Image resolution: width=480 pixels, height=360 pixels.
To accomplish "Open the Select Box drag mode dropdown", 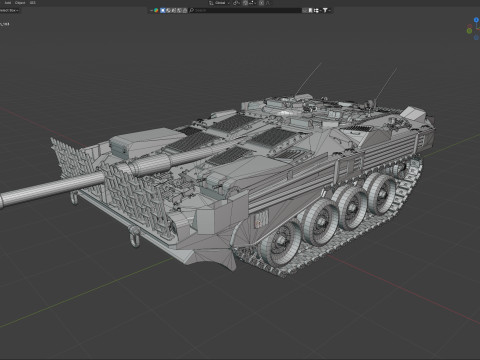I will [x=9, y=10].
